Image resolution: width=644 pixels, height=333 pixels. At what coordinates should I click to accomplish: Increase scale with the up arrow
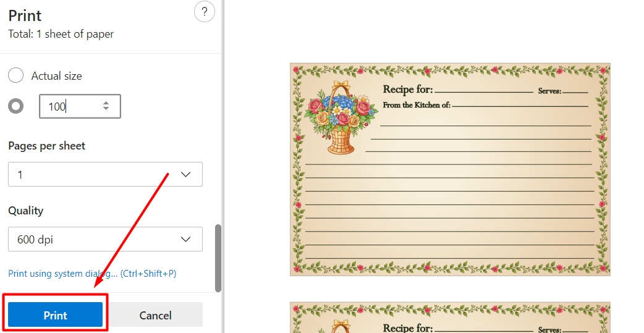click(106, 103)
